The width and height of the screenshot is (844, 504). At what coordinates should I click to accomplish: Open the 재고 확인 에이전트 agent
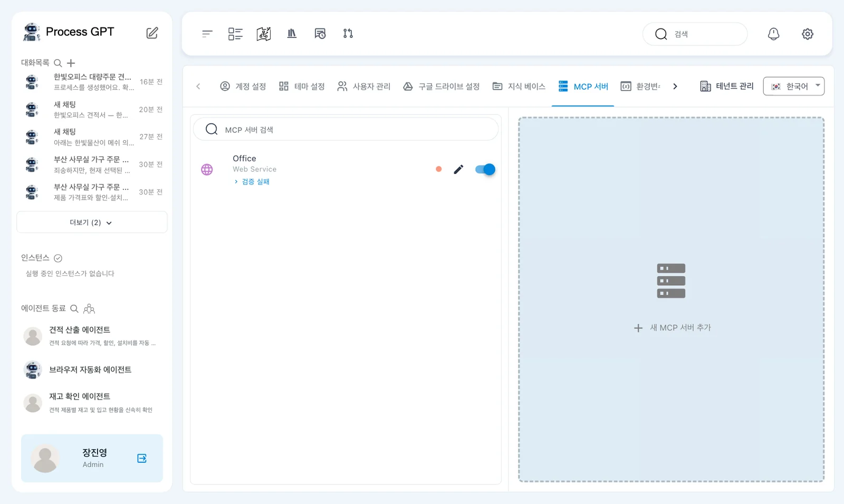[x=92, y=403]
